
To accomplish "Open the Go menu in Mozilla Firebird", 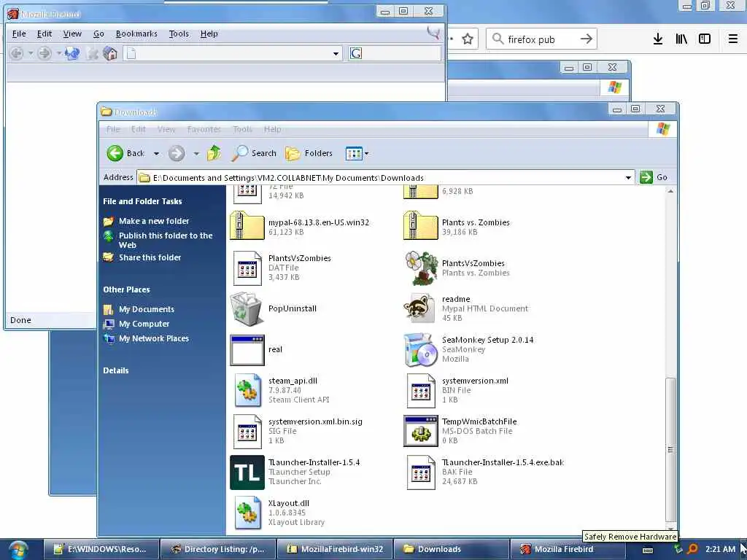I will tap(98, 34).
